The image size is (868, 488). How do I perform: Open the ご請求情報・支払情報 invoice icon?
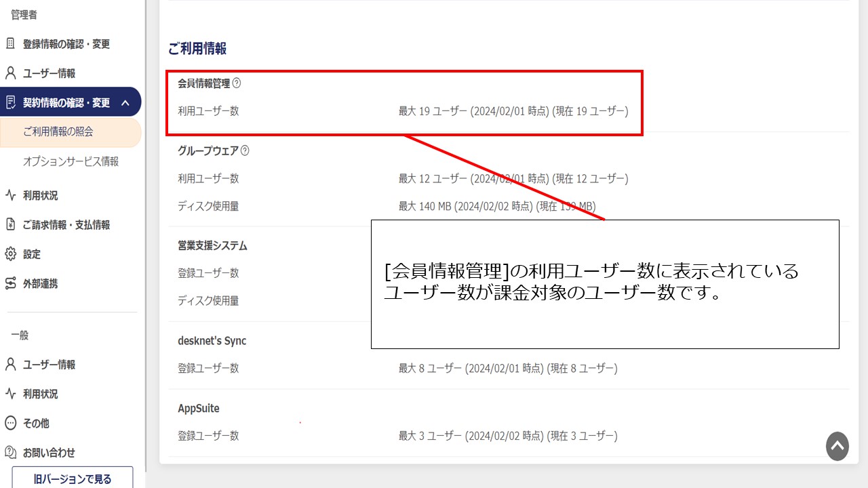(x=10, y=224)
